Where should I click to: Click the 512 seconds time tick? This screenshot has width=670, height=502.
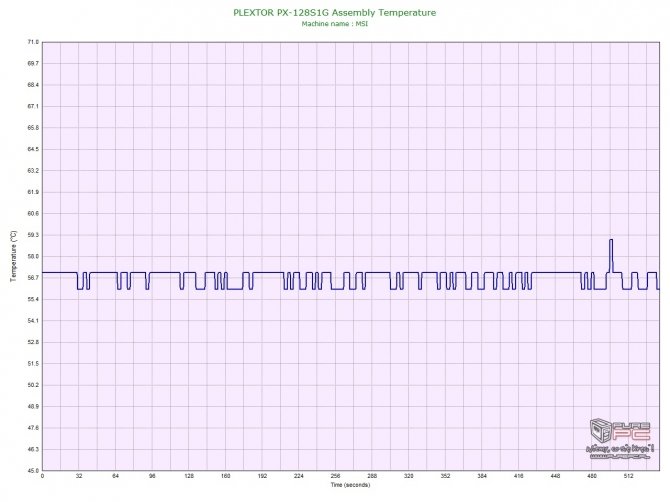(x=629, y=476)
